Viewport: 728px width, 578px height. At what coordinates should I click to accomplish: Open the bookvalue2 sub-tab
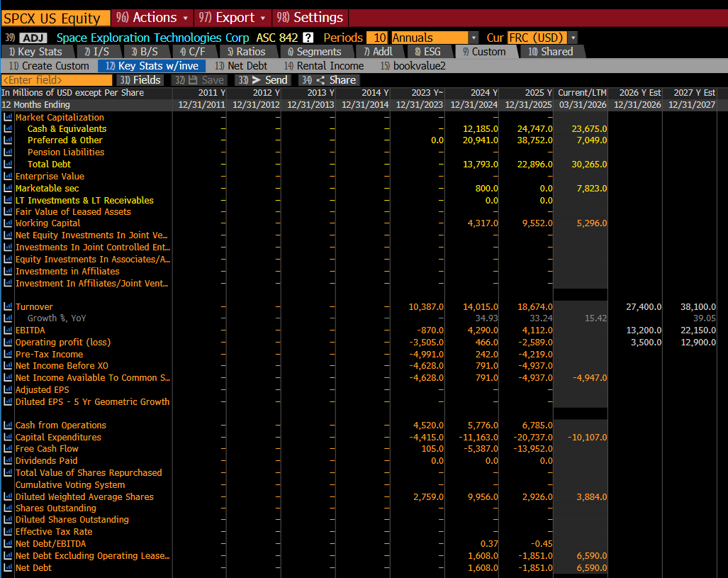click(x=413, y=66)
